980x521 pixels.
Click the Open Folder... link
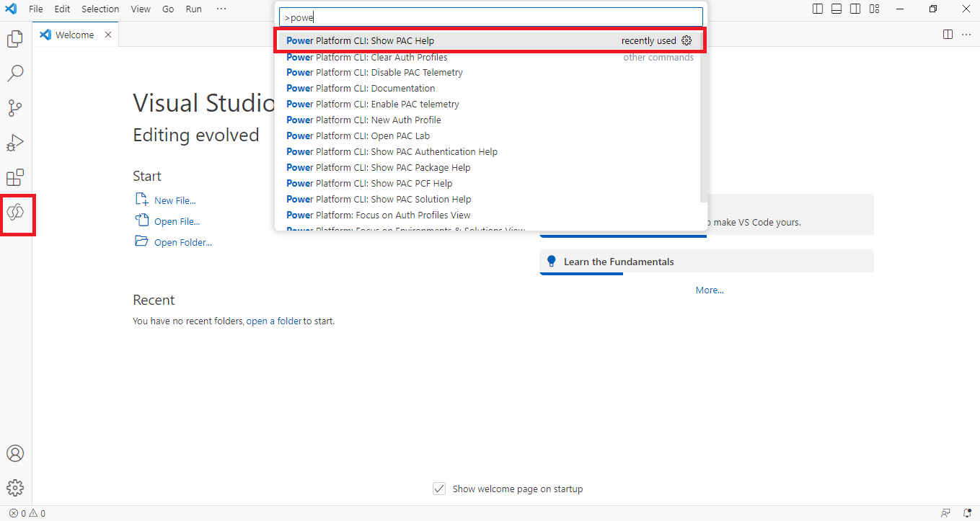pyautogui.click(x=183, y=243)
